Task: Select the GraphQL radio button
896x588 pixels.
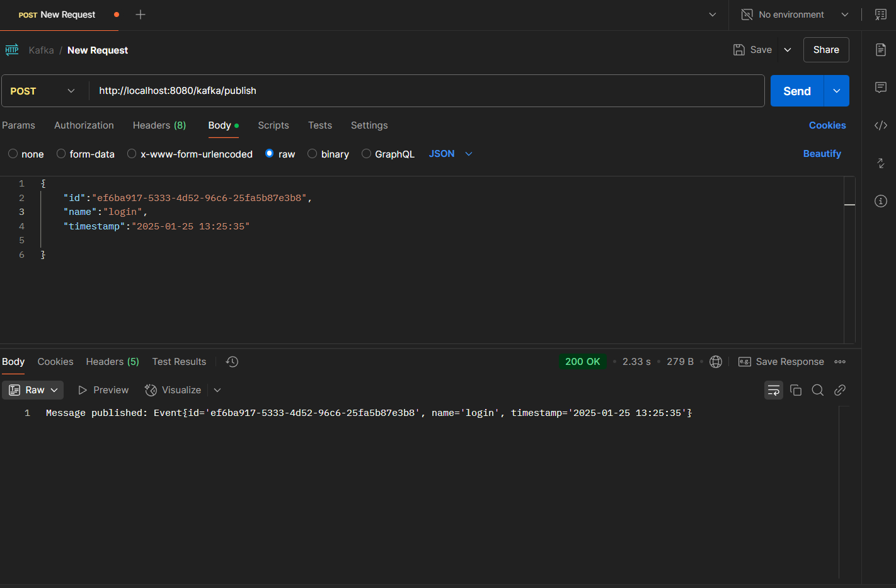Action: [366, 154]
